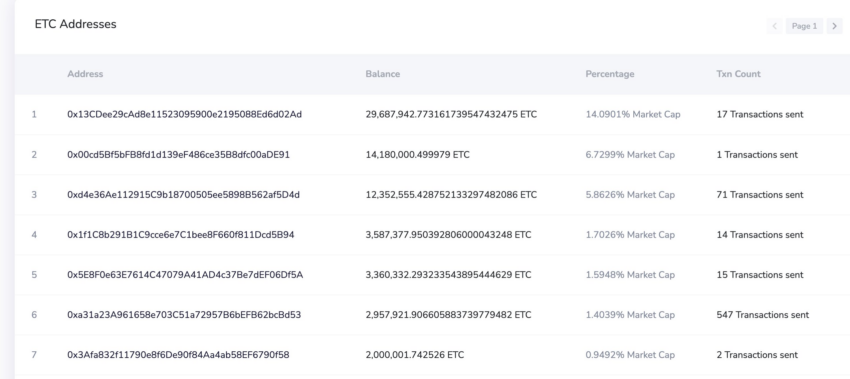Screen dimensions: 850x379
Task: Open address 0x5E8F0e63E7614C47079A41AD4c37Be7dEF06Df5A
Action: pyautogui.click(x=185, y=275)
